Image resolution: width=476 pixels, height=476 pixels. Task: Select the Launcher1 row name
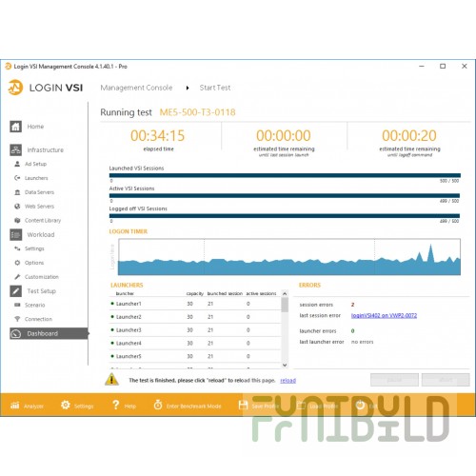pyautogui.click(x=129, y=304)
